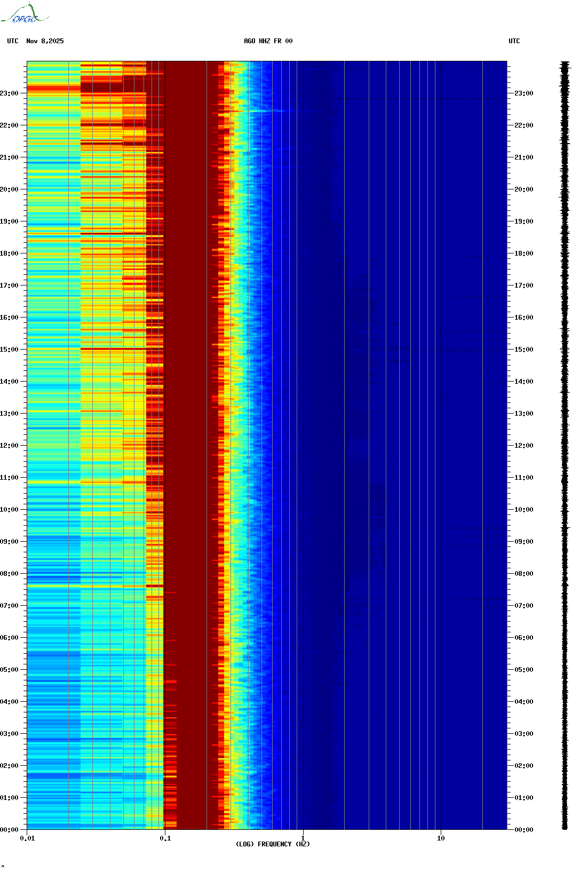Click the right-axis 08:00 time label
Screen dimensions: 588x872
click(524, 574)
